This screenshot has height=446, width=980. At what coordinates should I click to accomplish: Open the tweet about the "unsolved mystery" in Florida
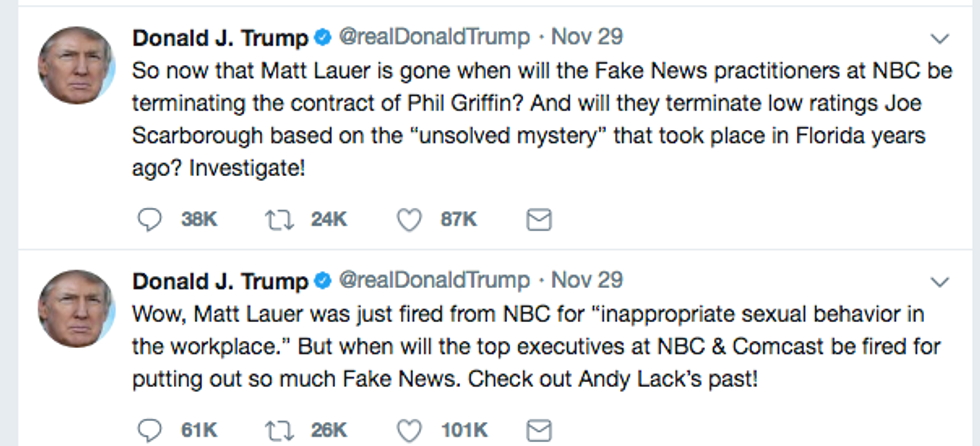[530, 119]
